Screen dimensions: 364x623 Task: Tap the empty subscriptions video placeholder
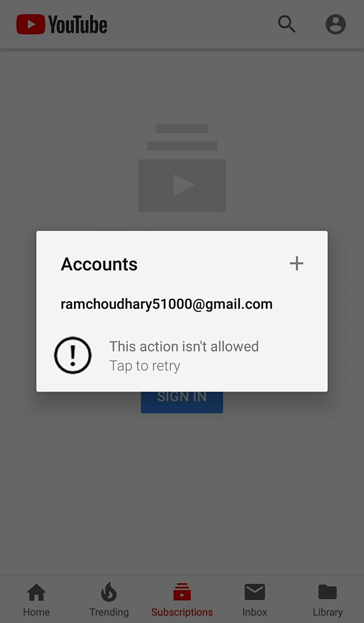pyautogui.click(x=182, y=168)
